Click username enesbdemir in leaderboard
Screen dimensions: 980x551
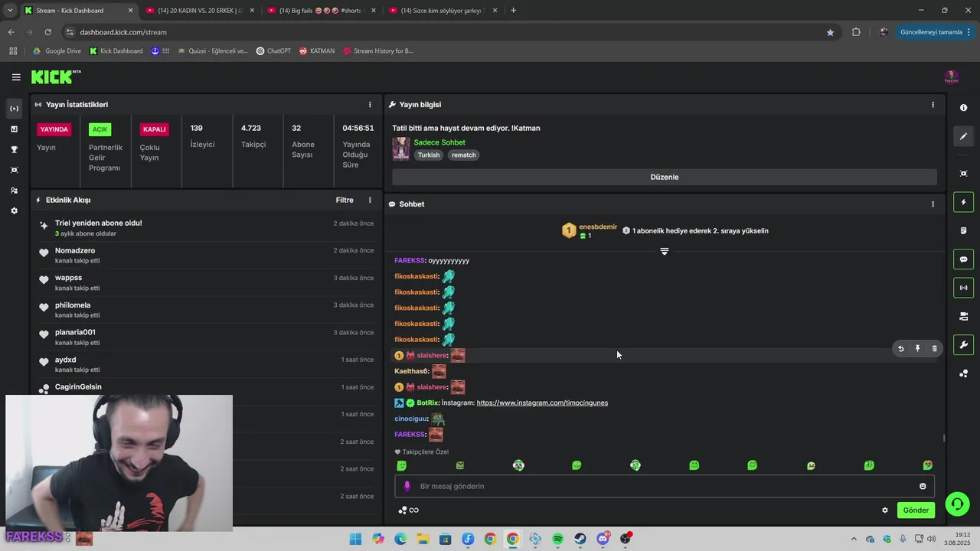click(x=598, y=227)
